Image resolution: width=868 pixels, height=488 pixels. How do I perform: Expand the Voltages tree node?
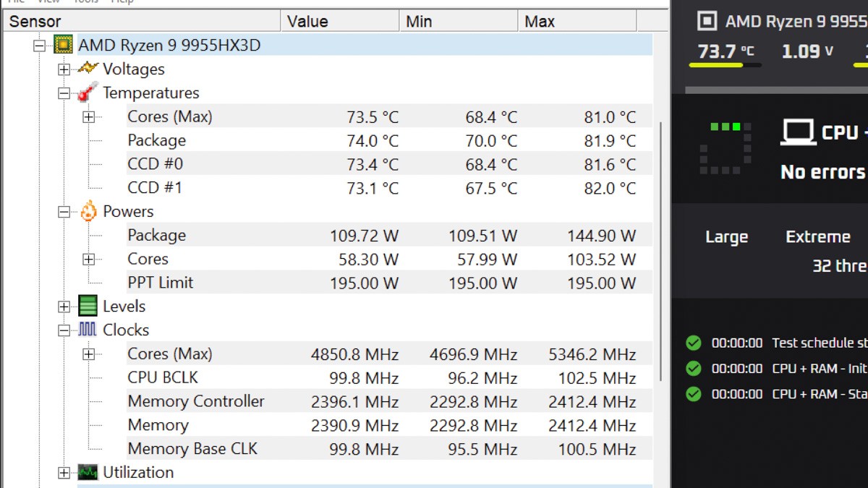tap(64, 69)
